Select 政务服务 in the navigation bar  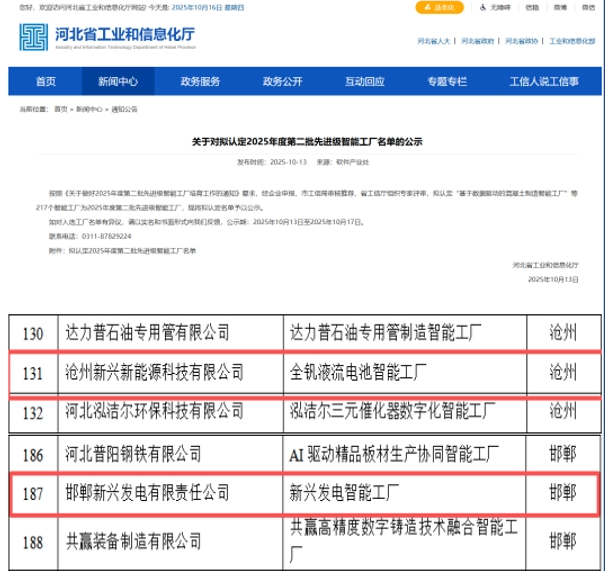pyautogui.click(x=200, y=81)
